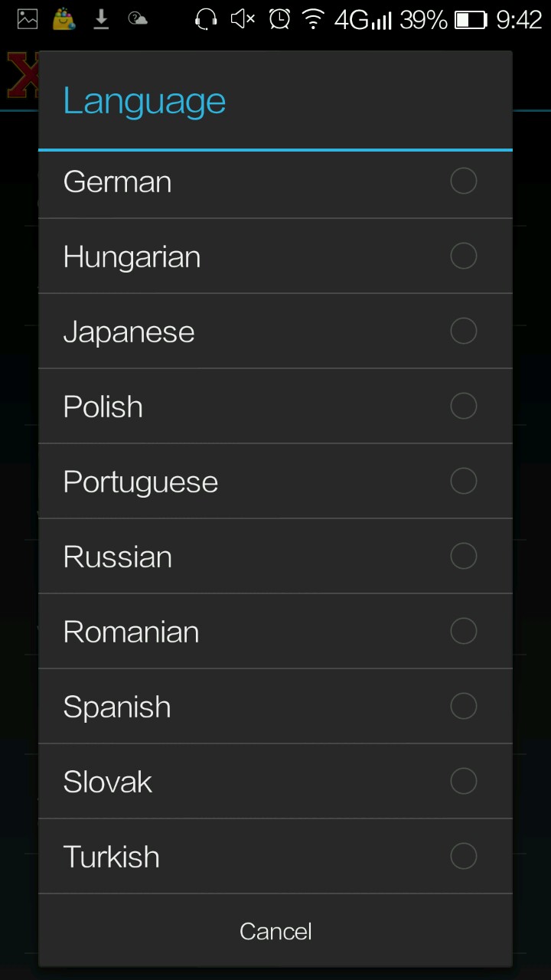
Task: Tap the Language dialog title
Action: pyautogui.click(x=145, y=101)
